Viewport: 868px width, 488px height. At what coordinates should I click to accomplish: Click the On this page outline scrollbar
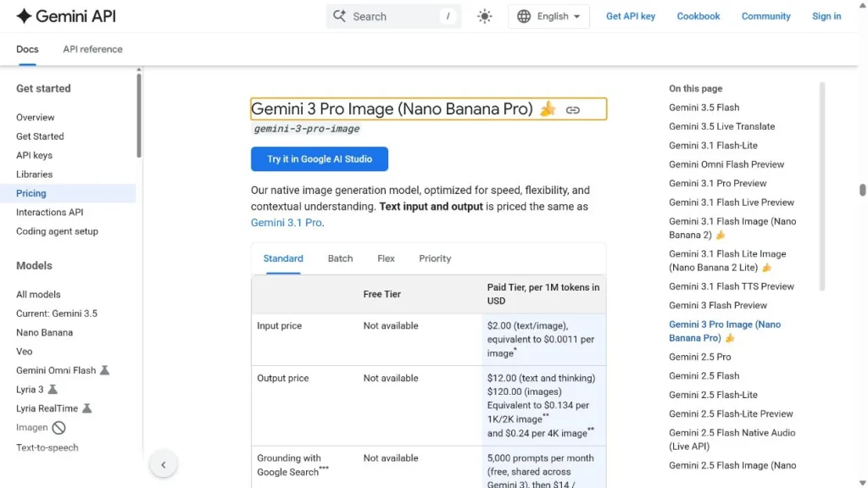[x=822, y=186]
